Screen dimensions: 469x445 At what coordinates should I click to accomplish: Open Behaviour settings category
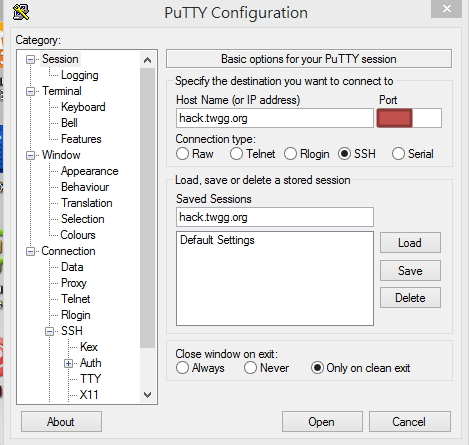(x=85, y=187)
